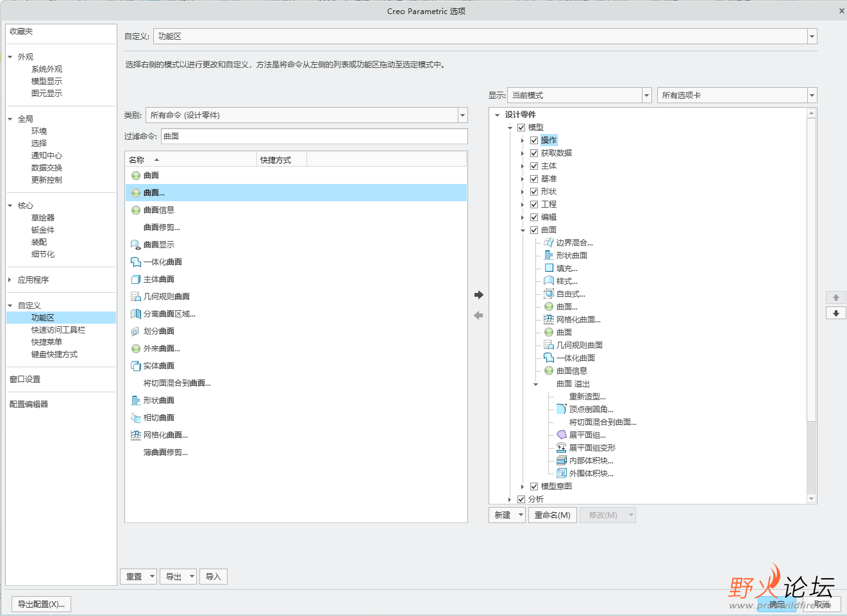
Task: Click the 导出配置(X)... button
Action: coord(41,604)
